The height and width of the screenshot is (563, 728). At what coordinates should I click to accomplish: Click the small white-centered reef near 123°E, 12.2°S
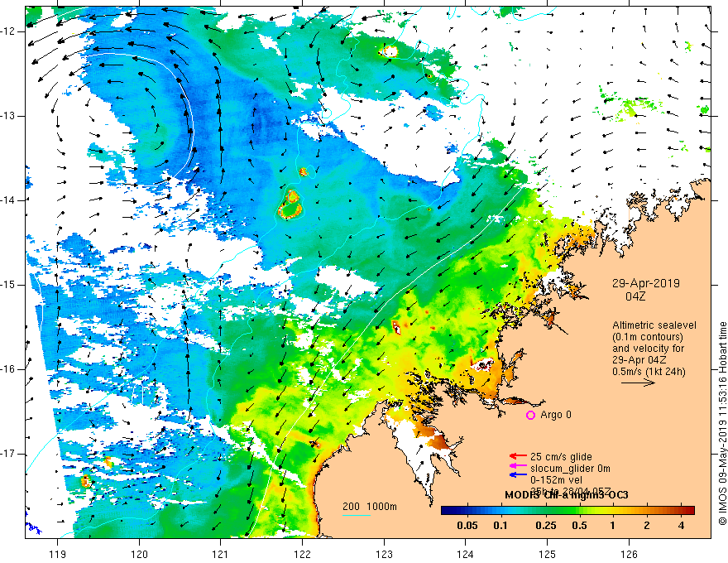pos(389,51)
